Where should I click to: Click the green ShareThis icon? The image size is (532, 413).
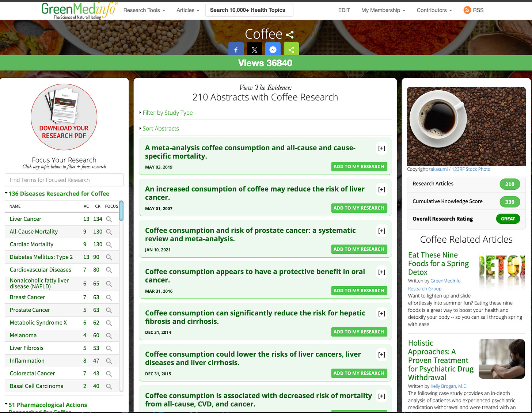(291, 49)
